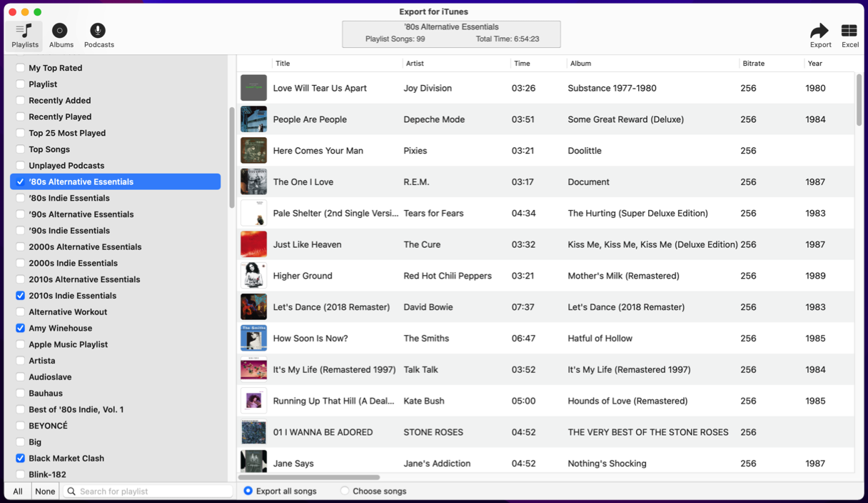Uncheck the '80s Alternative Essentials playlist

(x=20, y=181)
